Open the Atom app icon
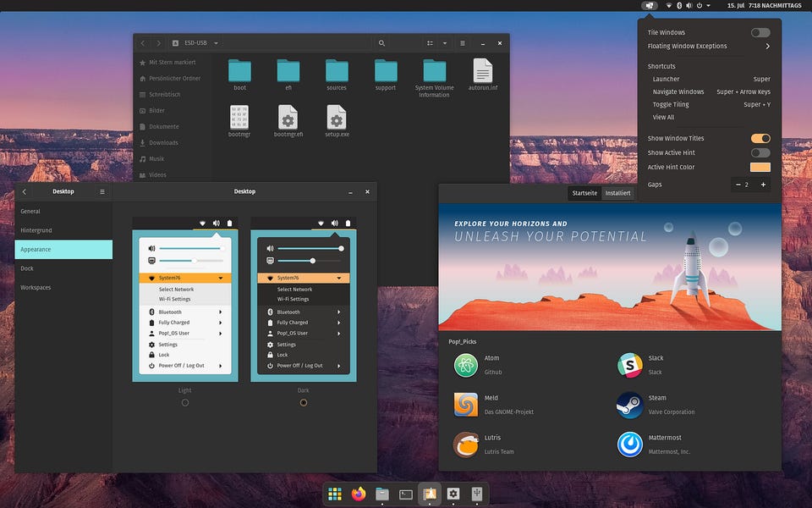This screenshot has height=508, width=812. click(x=466, y=365)
